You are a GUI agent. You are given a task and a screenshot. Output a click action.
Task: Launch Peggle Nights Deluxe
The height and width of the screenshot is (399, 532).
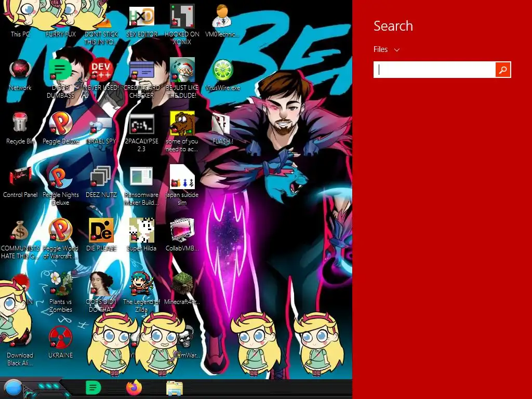pos(60,177)
